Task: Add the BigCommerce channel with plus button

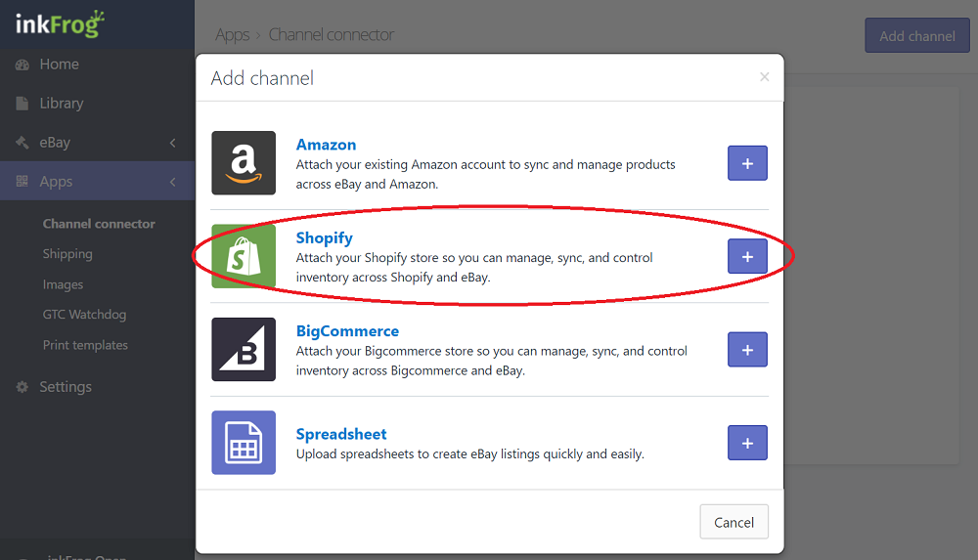Action: click(x=747, y=350)
